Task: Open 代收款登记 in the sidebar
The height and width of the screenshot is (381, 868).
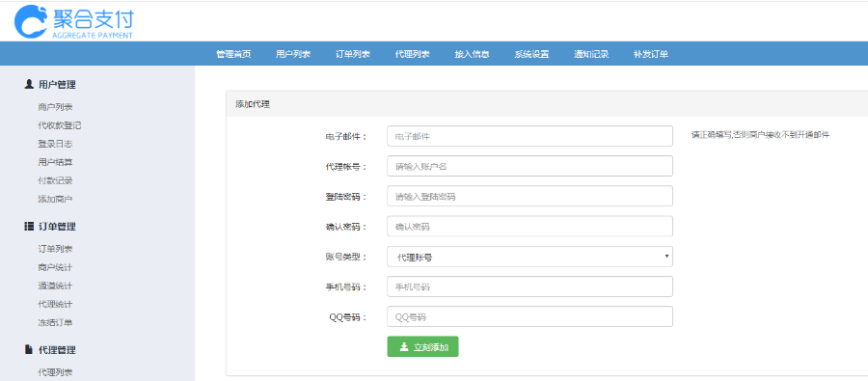Action: [60, 125]
